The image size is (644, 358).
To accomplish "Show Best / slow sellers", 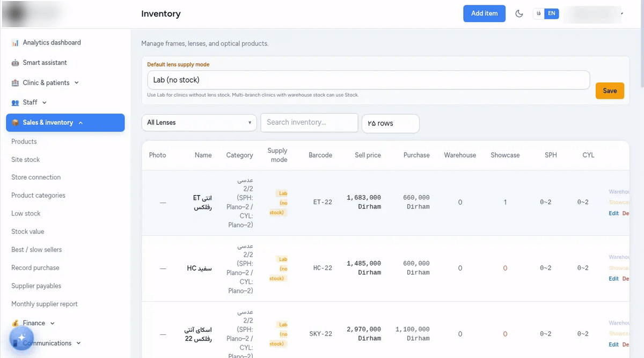I will (x=36, y=250).
